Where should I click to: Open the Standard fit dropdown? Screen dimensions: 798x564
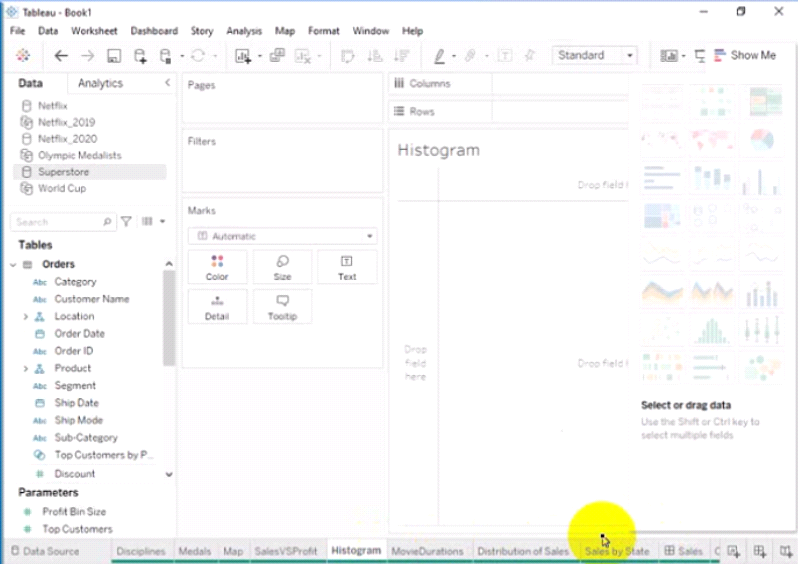click(x=594, y=55)
